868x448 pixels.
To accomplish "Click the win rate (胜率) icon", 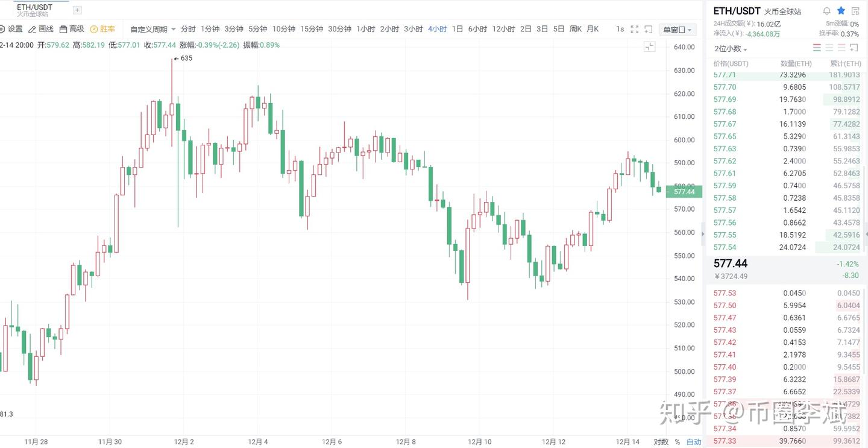I will (102, 29).
